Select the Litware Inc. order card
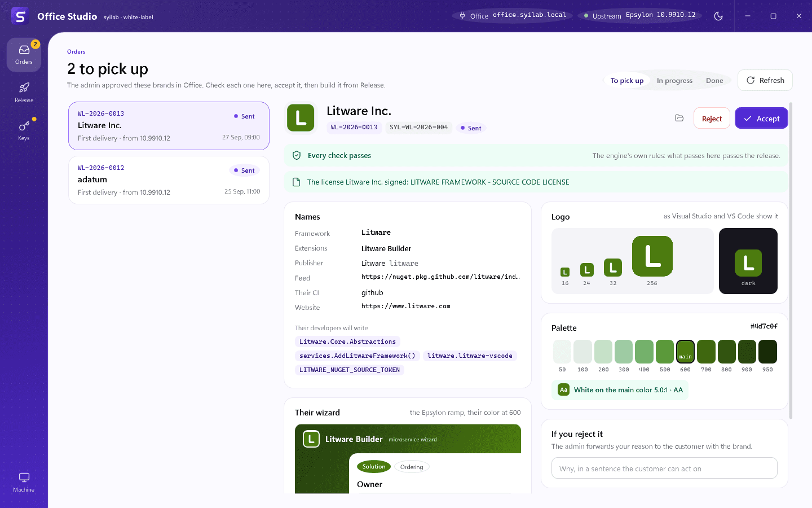 point(169,126)
